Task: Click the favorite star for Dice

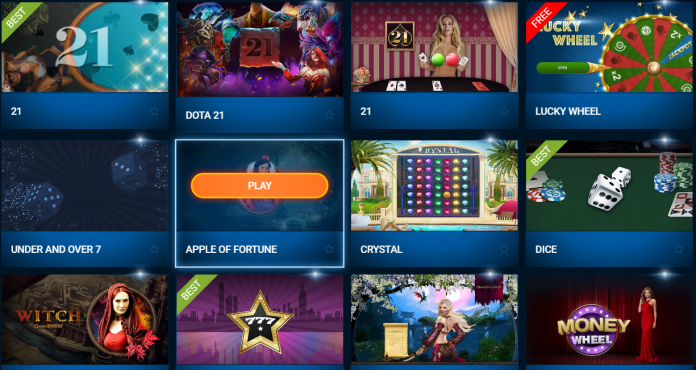Action: click(679, 249)
